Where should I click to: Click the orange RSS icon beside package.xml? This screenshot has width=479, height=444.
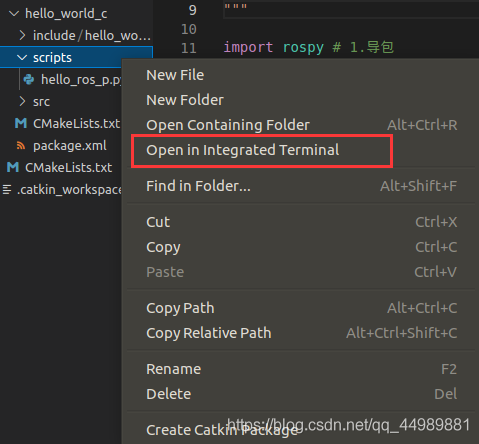click(21, 145)
